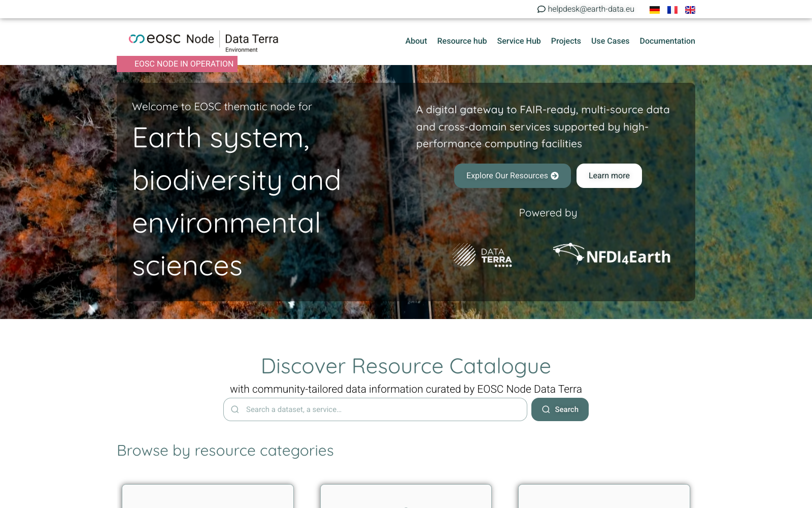The image size is (812, 508).
Task: Click the EOSC NODE IN OPERATION badge
Action: [177, 64]
